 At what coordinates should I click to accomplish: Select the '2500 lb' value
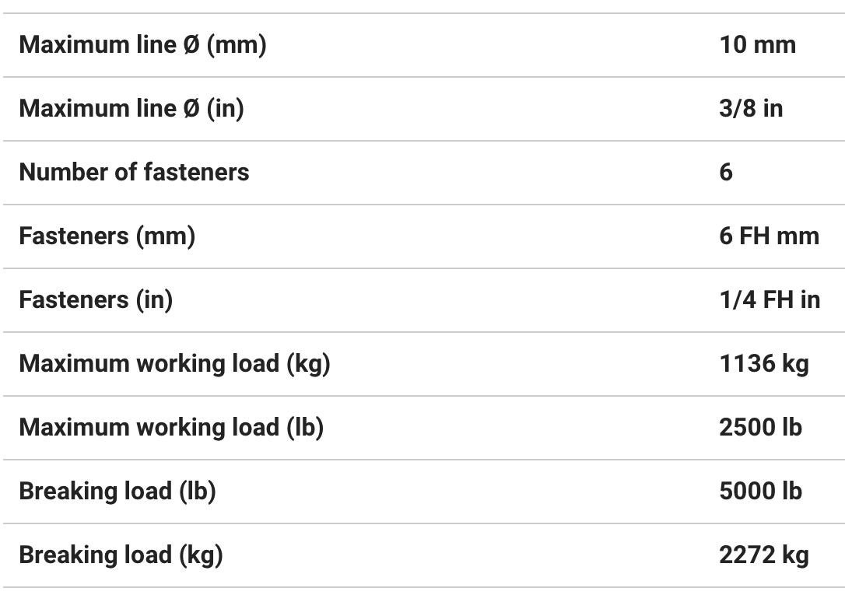[760, 428]
